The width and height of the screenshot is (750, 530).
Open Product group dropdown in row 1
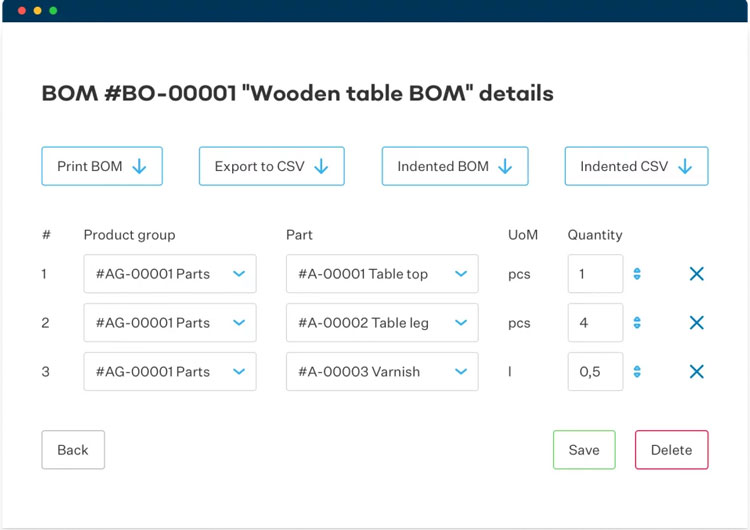point(170,274)
